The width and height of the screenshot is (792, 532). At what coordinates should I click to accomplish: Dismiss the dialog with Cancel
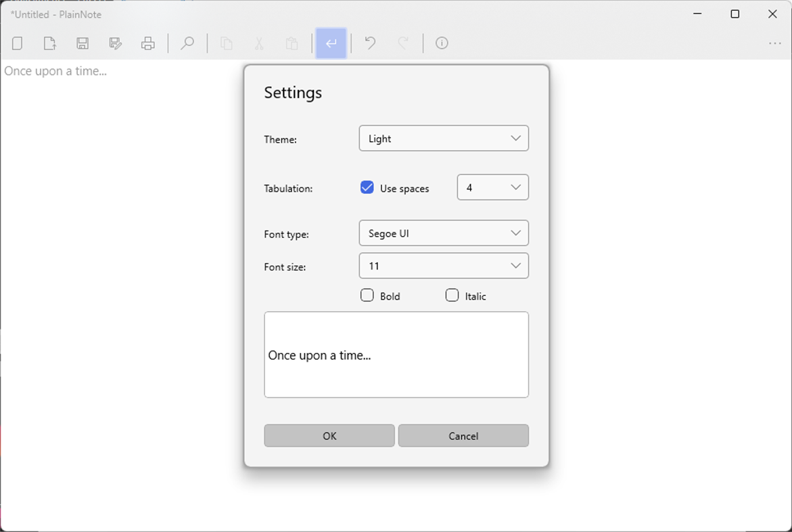pos(463,435)
